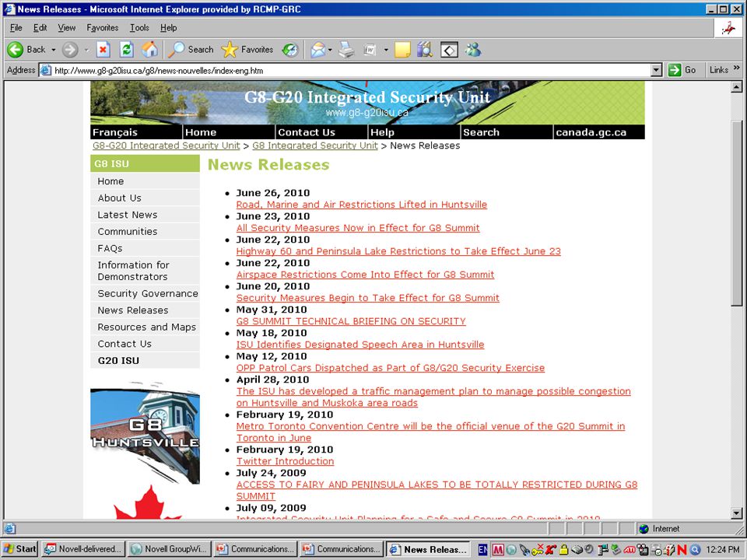Open the Road, Marine and Air Restrictions release

(362, 205)
